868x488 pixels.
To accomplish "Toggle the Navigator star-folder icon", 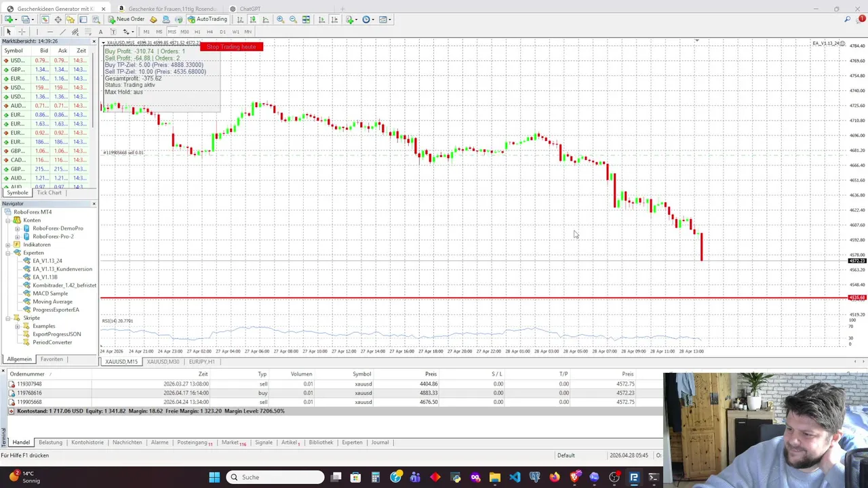I will (71, 19).
